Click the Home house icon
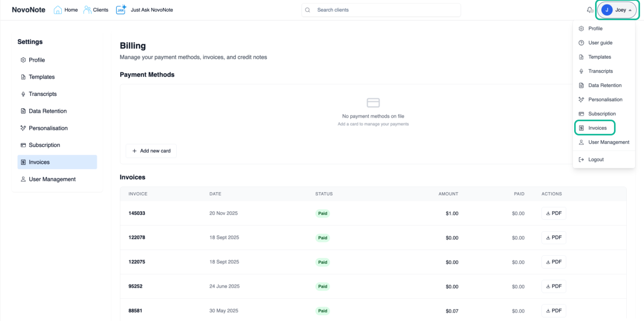Screen dimensions: 644x321 58,10
